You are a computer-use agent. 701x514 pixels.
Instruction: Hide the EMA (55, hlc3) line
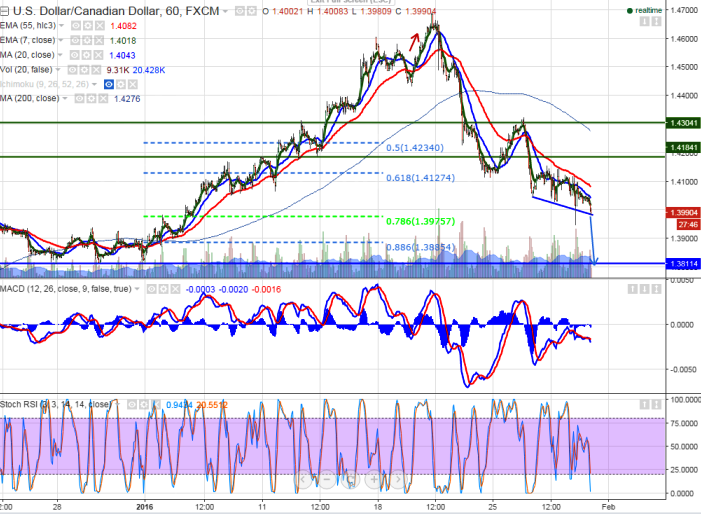(75, 26)
